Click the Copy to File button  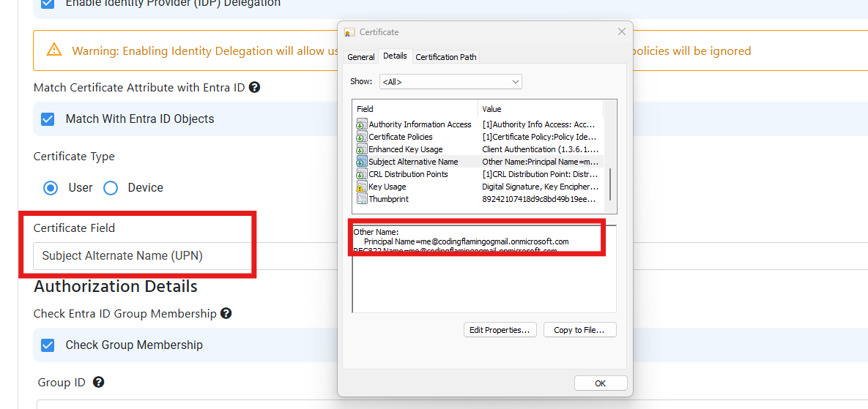pyautogui.click(x=579, y=330)
